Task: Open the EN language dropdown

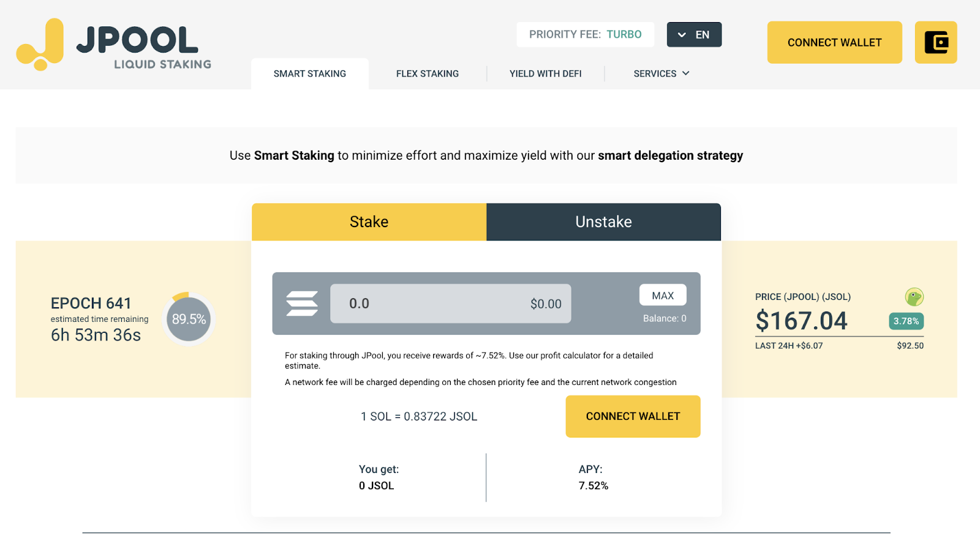Action: (694, 35)
